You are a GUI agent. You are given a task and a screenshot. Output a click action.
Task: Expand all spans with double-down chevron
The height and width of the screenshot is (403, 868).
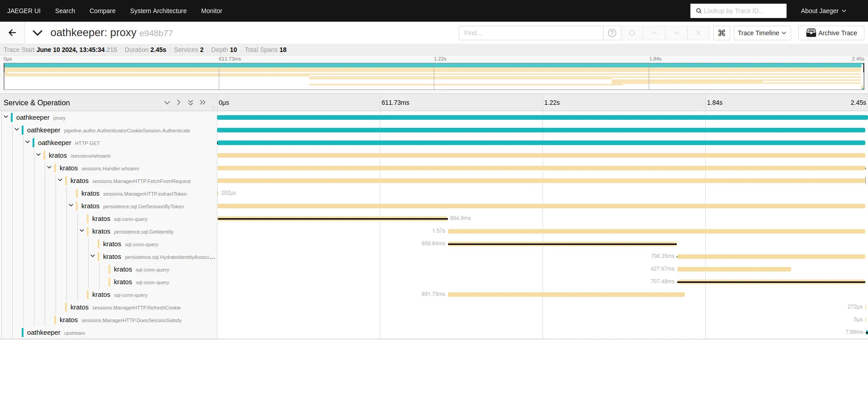(191, 103)
